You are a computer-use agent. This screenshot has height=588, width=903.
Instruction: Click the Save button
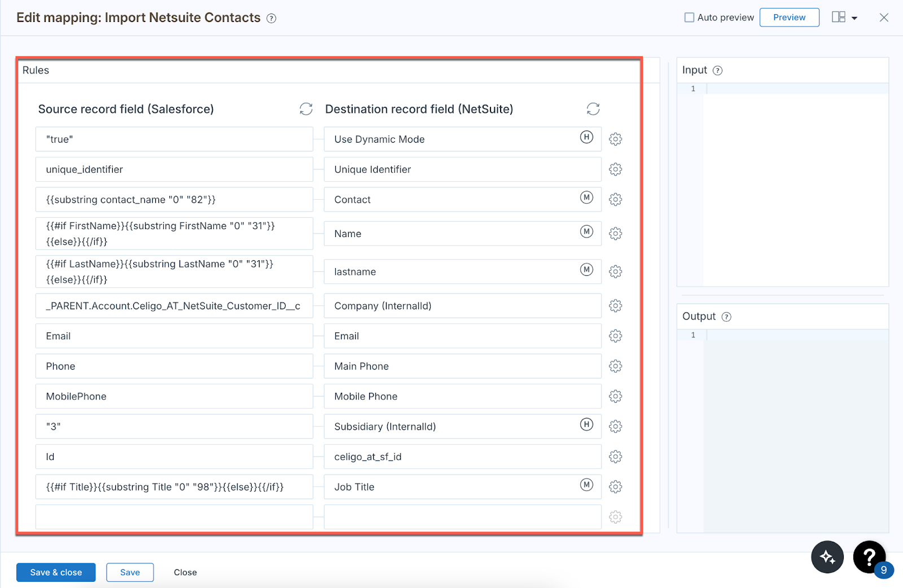click(x=130, y=572)
